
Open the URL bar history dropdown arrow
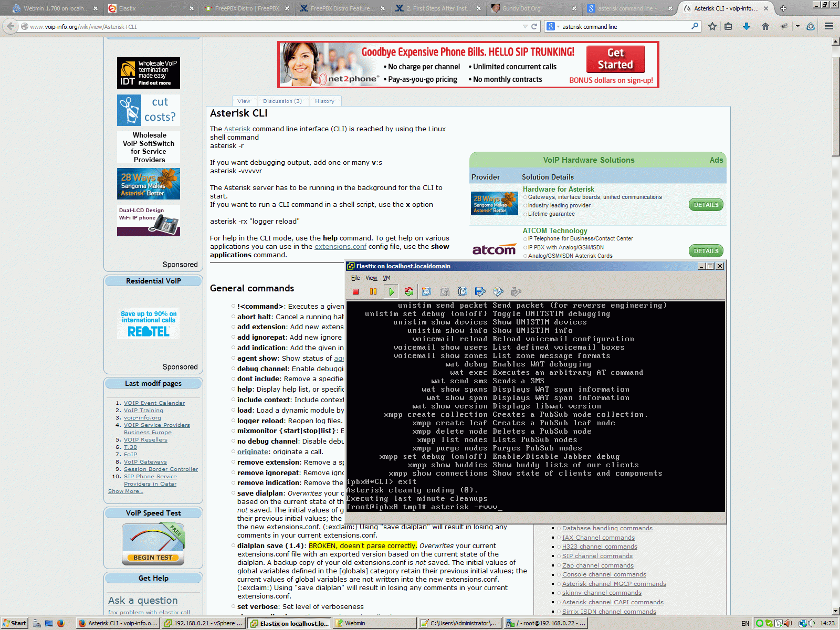click(x=525, y=26)
